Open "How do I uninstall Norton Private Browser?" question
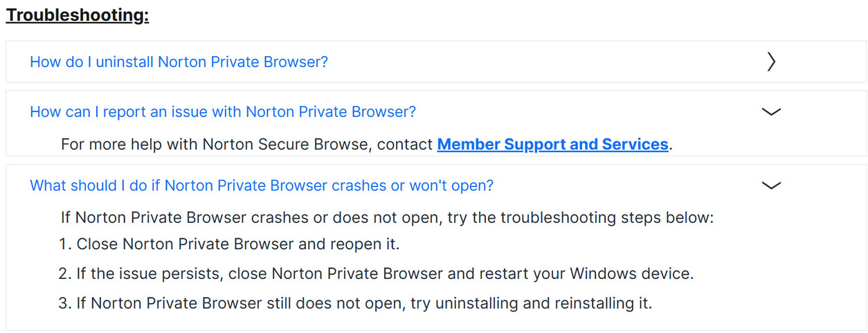 (x=179, y=62)
